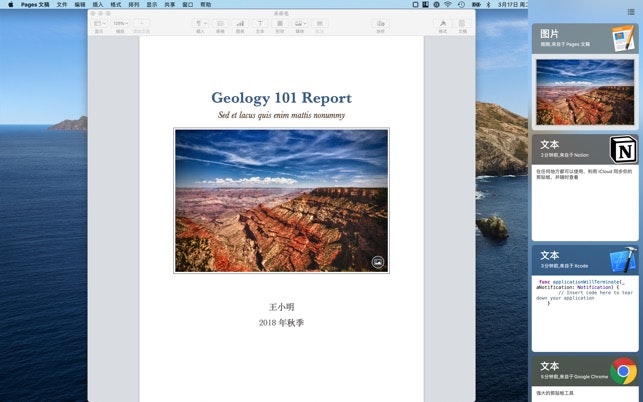Open the 显示 view options in Pages toolbar
This screenshot has width=643, height=402.
click(x=100, y=24)
